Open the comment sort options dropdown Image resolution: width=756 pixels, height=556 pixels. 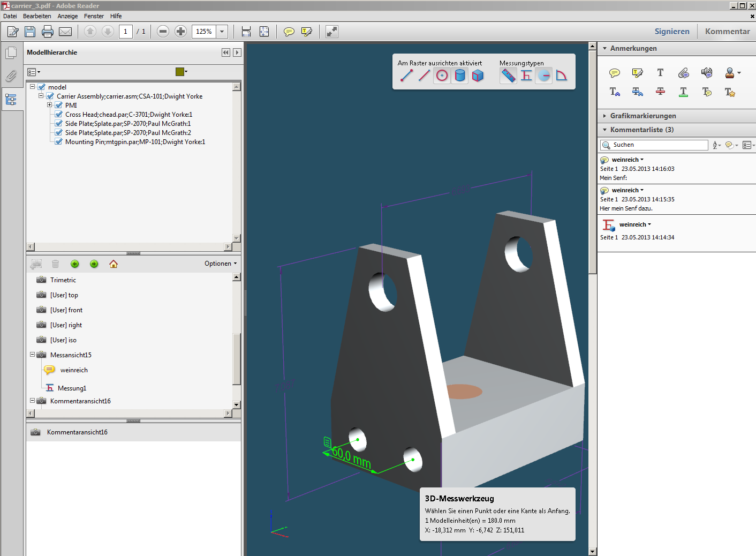pyautogui.click(x=717, y=145)
